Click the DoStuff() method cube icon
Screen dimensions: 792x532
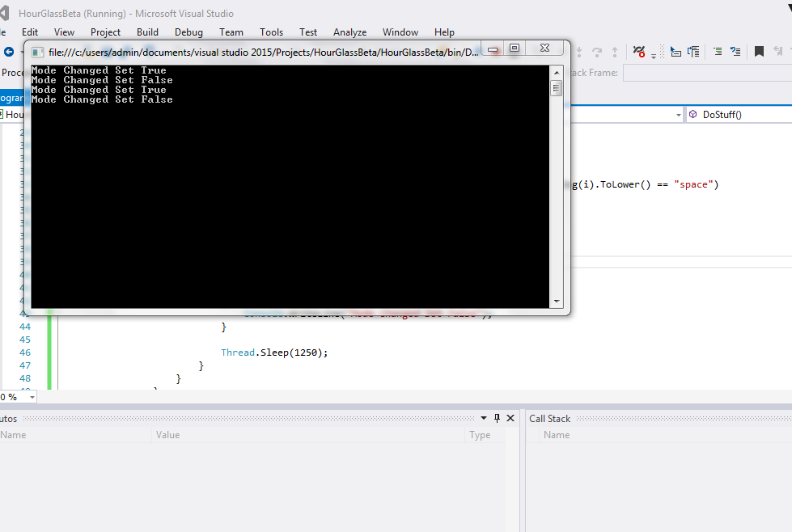point(693,115)
